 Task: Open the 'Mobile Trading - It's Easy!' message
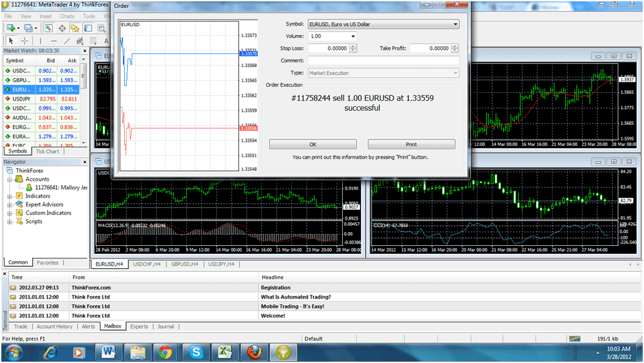pos(324,306)
